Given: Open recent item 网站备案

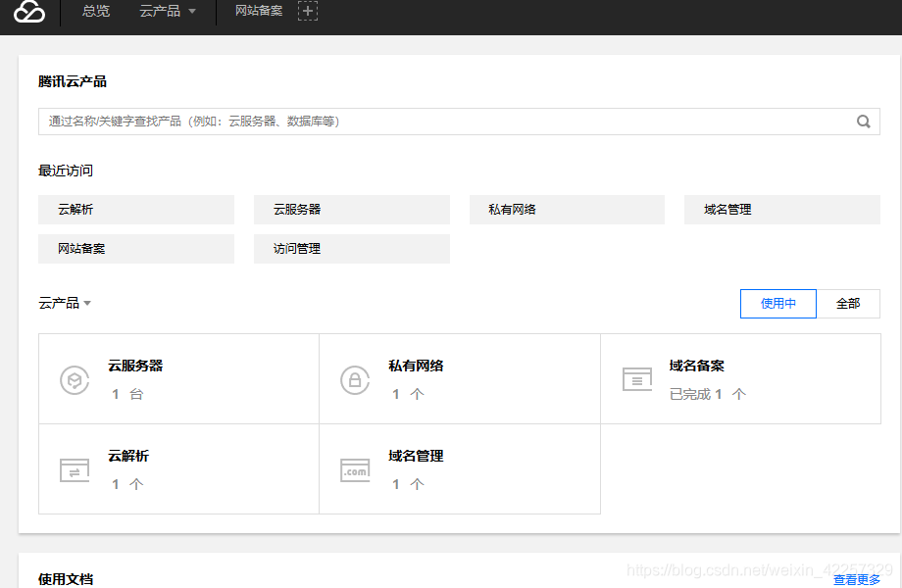Looking at the screenshot, I should pos(136,249).
